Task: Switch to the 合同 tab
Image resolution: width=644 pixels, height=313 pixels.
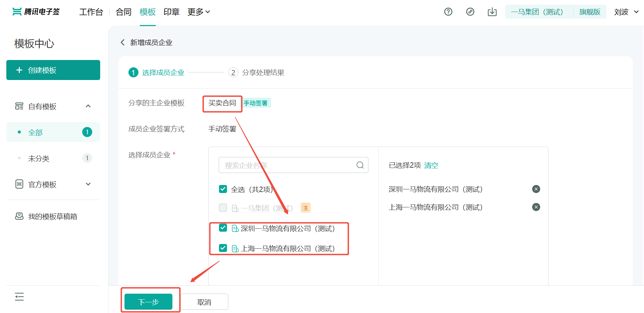Action: click(123, 12)
